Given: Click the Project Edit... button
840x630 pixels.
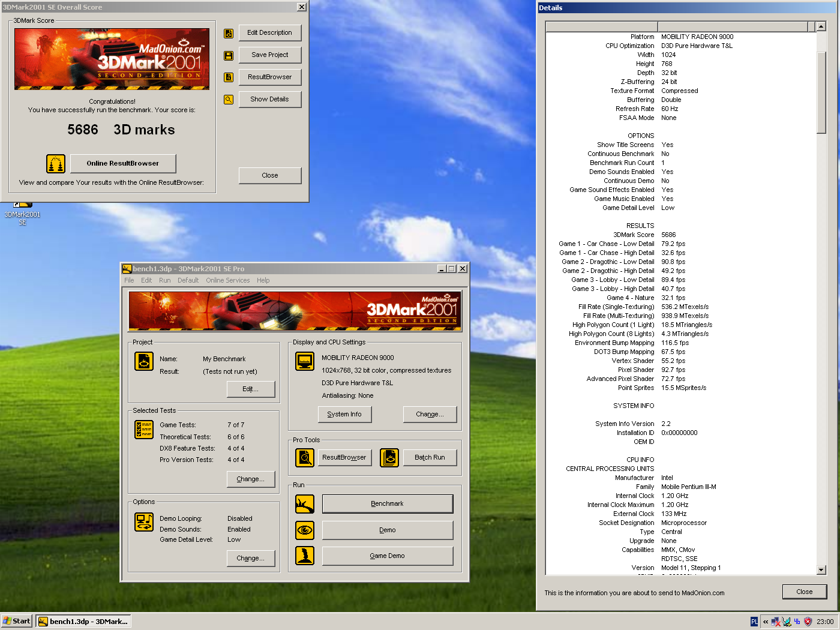Looking at the screenshot, I should [x=251, y=389].
